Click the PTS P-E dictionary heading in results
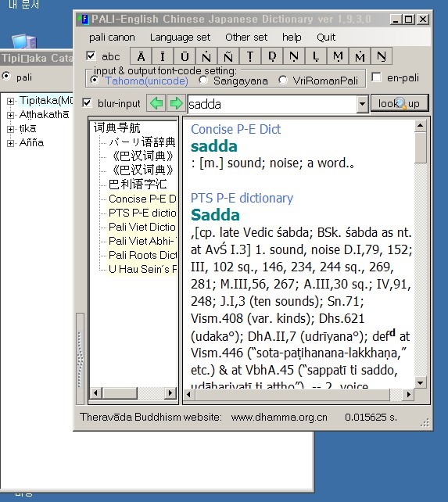The image size is (448, 502). tap(242, 198)
